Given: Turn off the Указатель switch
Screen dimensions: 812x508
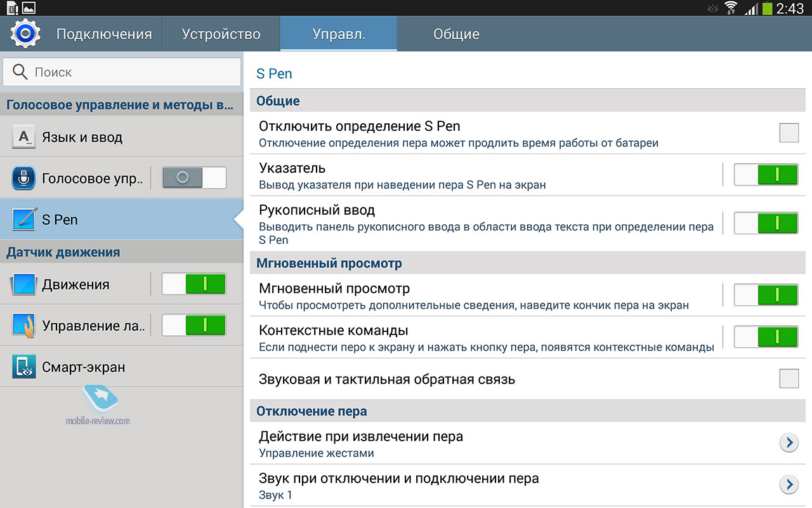Looking at the screenshot, I should tap(766, 175).
